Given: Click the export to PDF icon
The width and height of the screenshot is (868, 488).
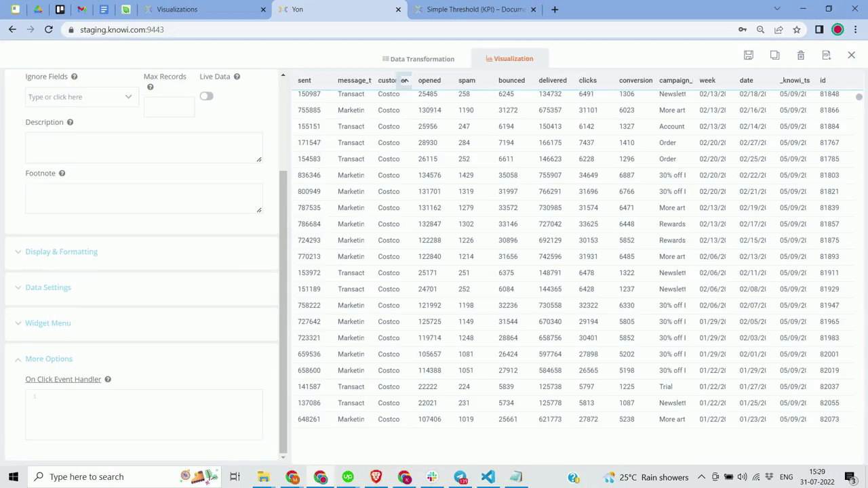Looking at the screenshot, I should [x=826, y=55].
